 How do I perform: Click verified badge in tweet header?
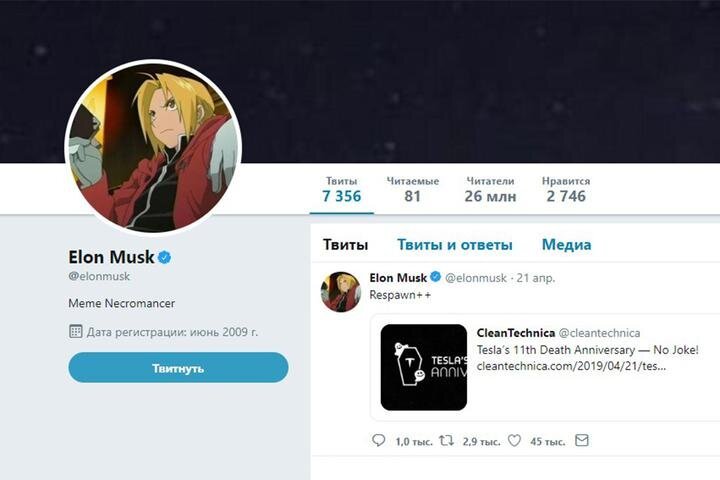(435, 277)
